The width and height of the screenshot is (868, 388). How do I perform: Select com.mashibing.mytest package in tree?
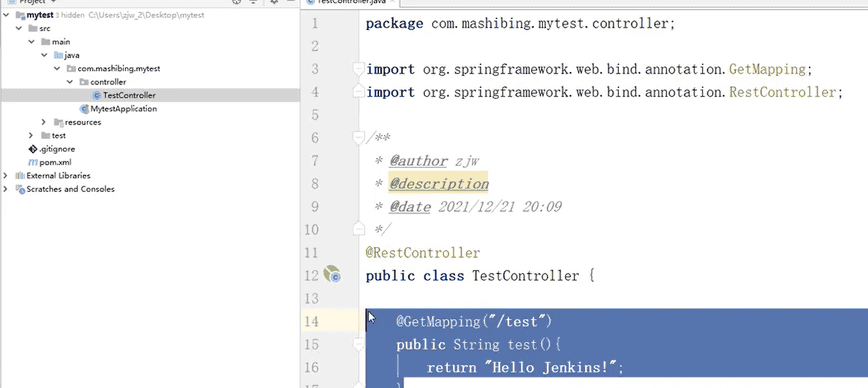(x=118, y=69)
